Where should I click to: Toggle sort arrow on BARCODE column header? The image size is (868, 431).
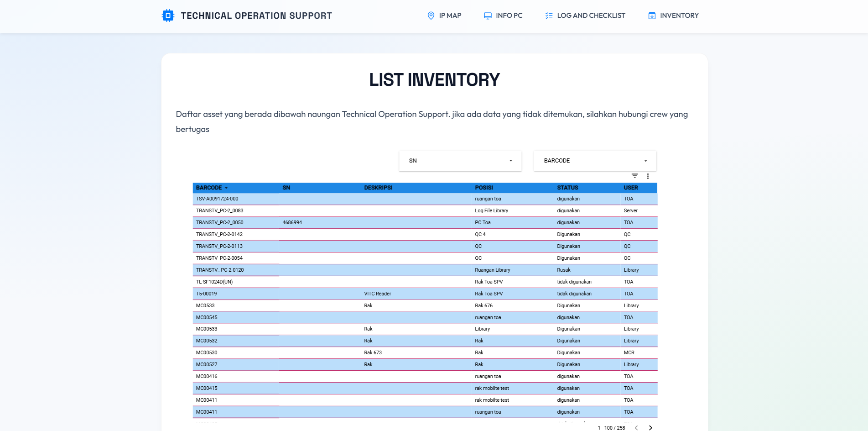(x=226, y=188)
